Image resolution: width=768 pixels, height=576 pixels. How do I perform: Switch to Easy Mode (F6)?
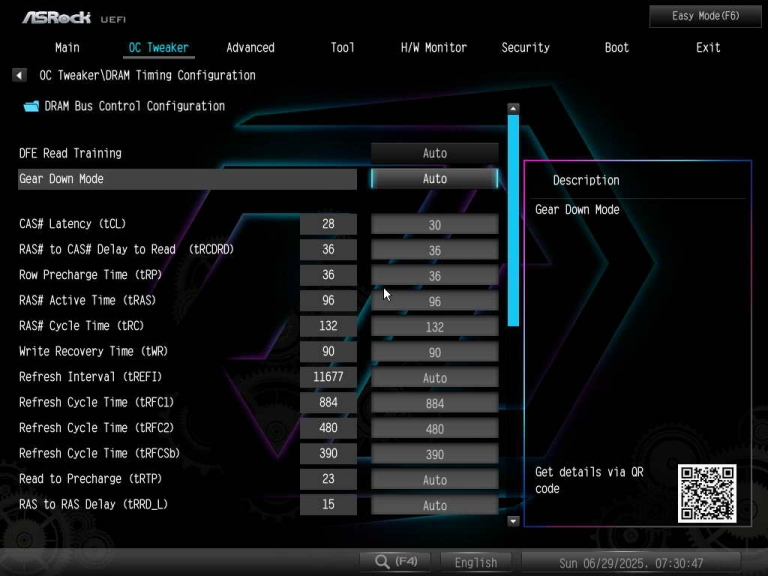(705, 16)
